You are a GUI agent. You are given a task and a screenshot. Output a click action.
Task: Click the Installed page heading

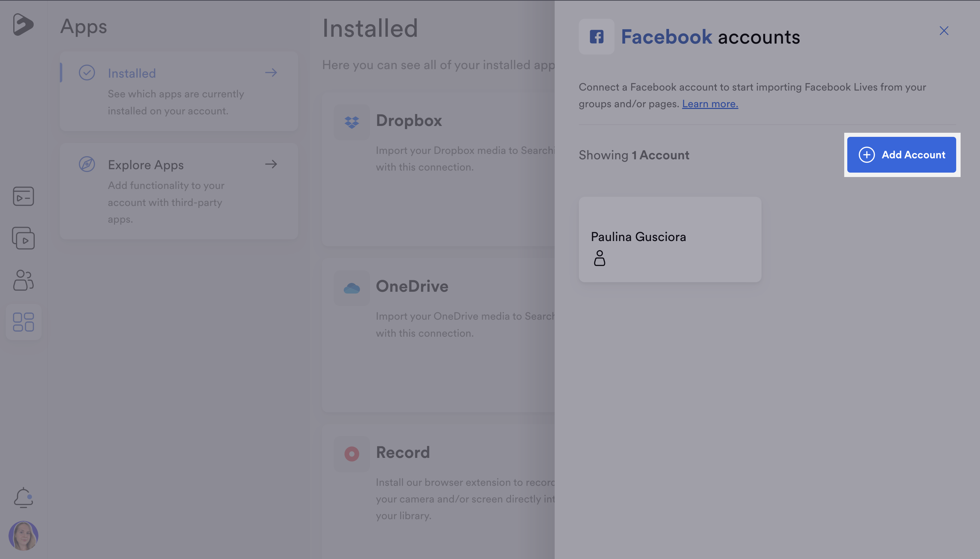click(x=370, y=28)
